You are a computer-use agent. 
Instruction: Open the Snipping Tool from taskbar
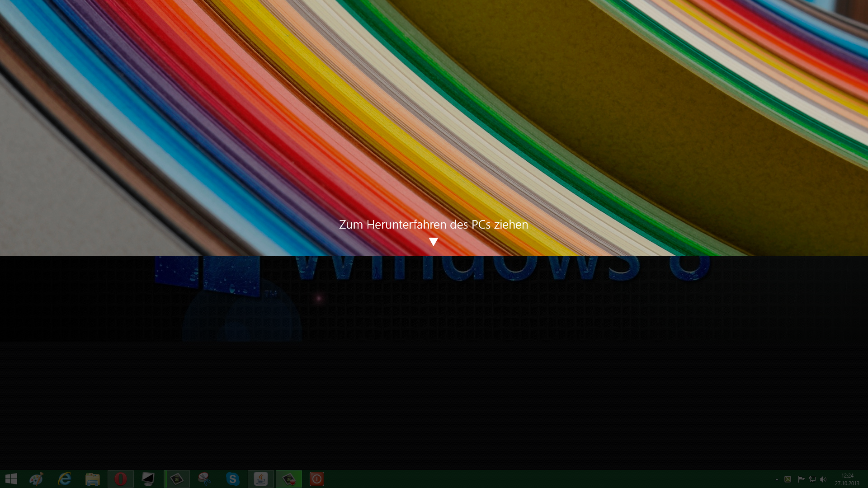pos(205,479)
